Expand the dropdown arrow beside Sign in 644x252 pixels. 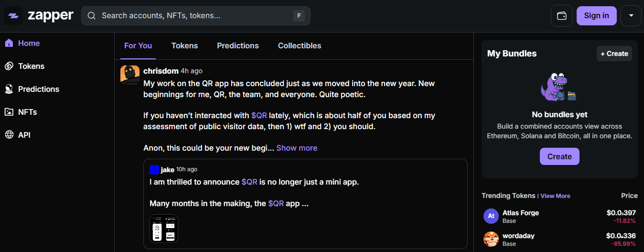click(x=631, y=16)
